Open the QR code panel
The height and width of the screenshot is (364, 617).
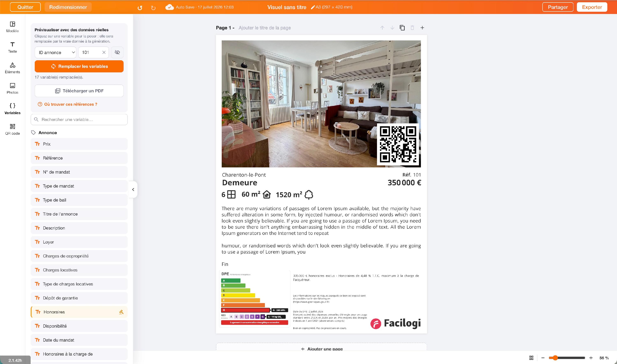click(13, 129)
